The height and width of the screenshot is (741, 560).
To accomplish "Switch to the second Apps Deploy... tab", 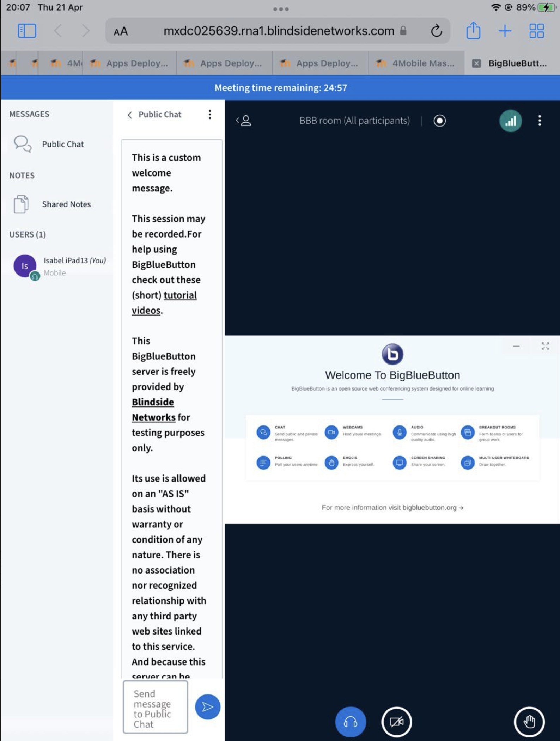I will click(225, 63).
